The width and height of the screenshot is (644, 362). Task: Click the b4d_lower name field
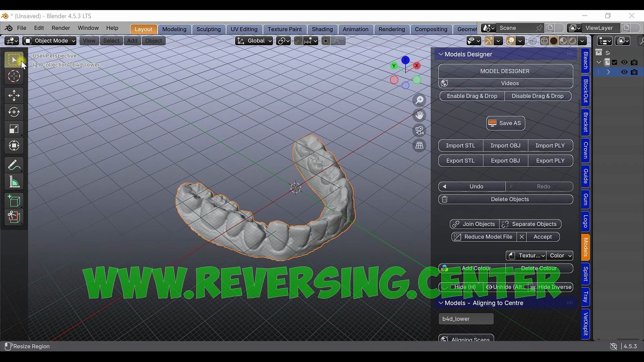[x=466, y=319]
